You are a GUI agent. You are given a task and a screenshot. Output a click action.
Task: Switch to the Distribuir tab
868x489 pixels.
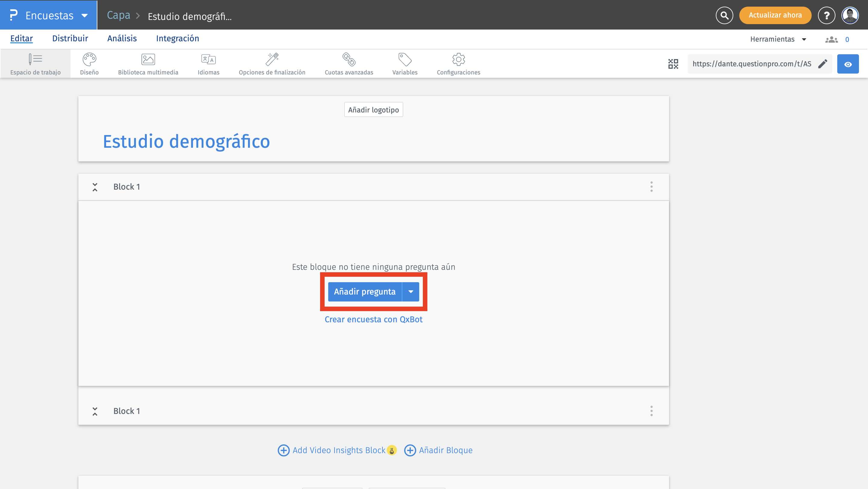coord(70,38)
